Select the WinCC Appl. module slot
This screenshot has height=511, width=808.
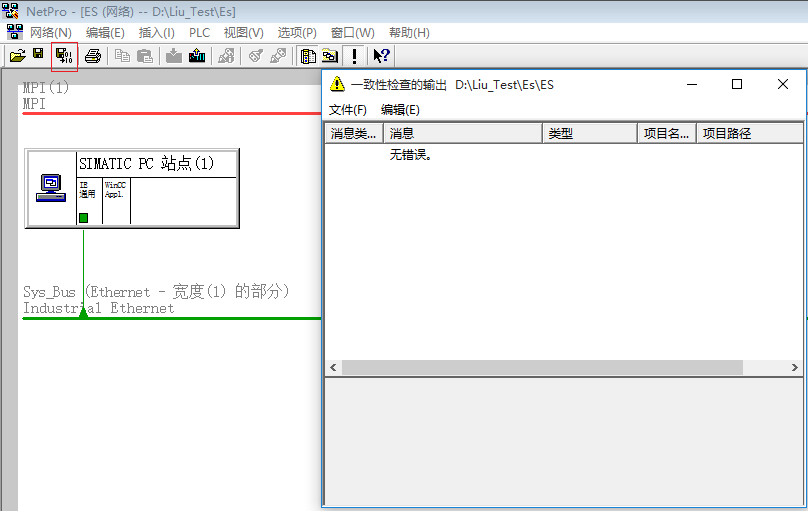click(x=116, y=201)
